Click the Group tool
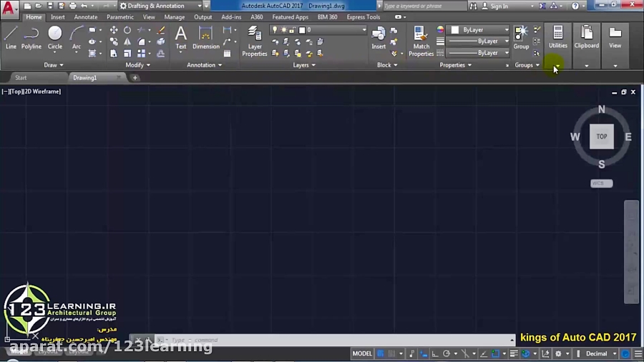The height and width of the screenshot is (362, 644). [521, 38]
